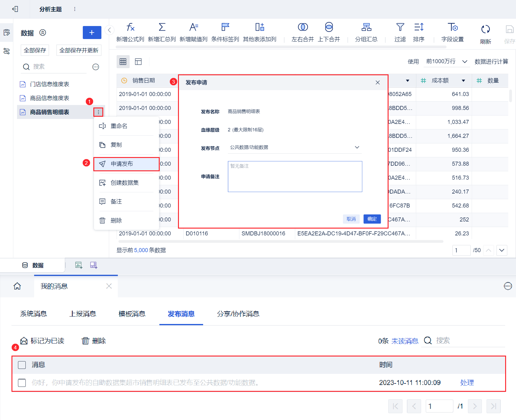This screenshot has height=420, width=516.
Task: Choose 备注 in the context menu
Action: [127, 202]
